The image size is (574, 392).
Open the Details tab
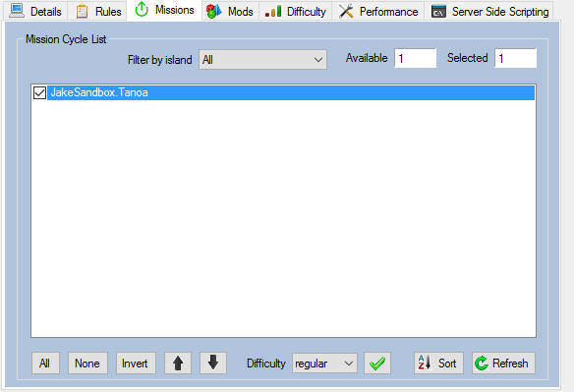(x=35, y=12)
